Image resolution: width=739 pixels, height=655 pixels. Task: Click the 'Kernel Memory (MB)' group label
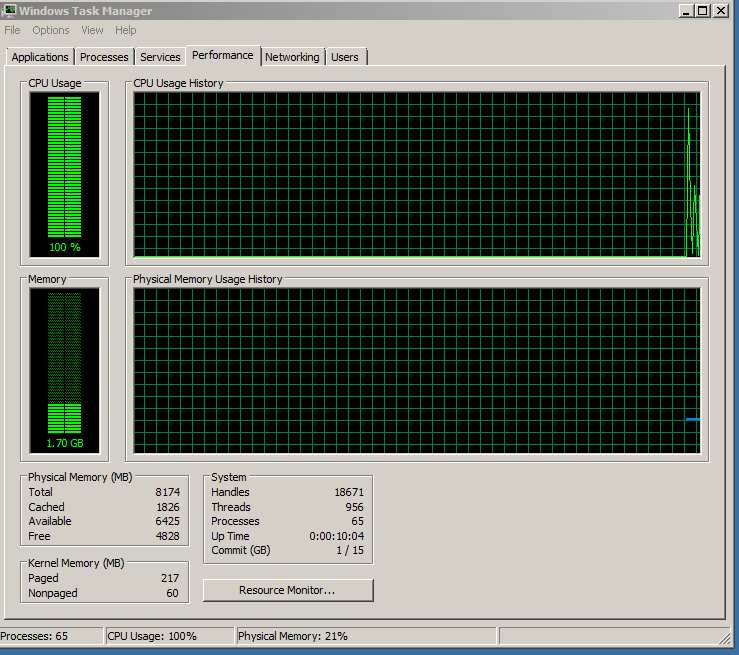(76, 563)
